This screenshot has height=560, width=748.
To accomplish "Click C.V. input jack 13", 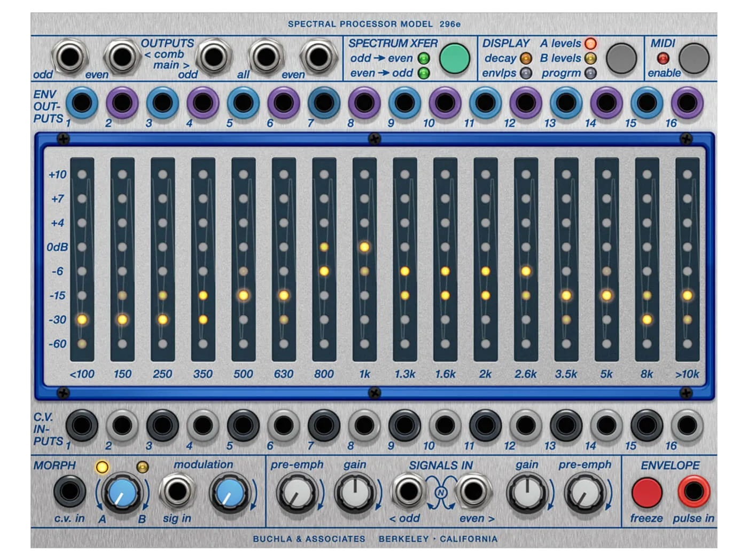I will 566,425.
